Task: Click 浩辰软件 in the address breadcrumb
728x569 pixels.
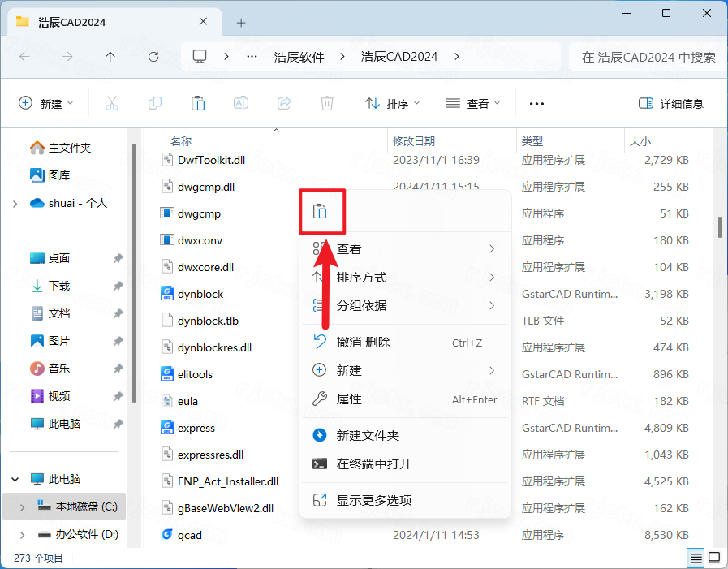Action: pos(299,57)
